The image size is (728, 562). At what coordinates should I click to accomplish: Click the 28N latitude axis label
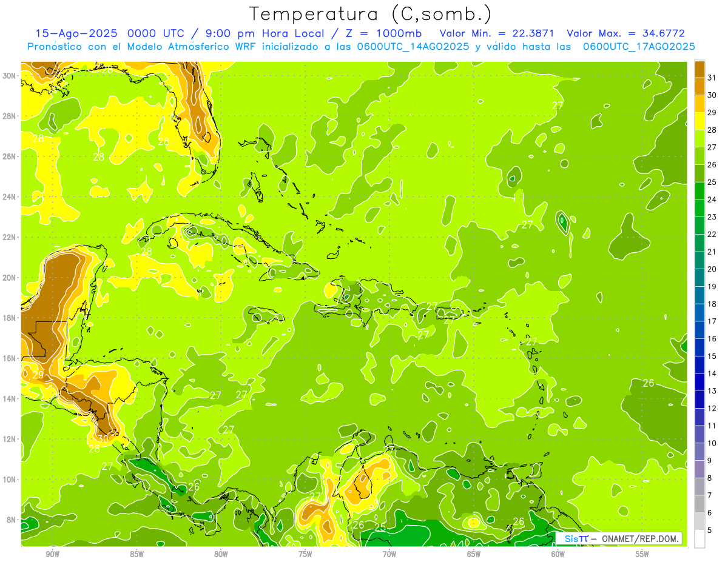pos(10,116)
